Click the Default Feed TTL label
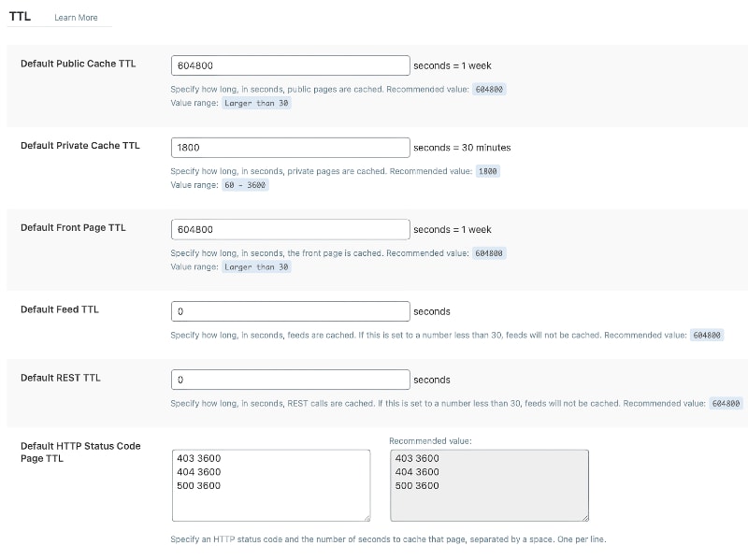Screen dimensions: 748x560 [x=60, y=309]
